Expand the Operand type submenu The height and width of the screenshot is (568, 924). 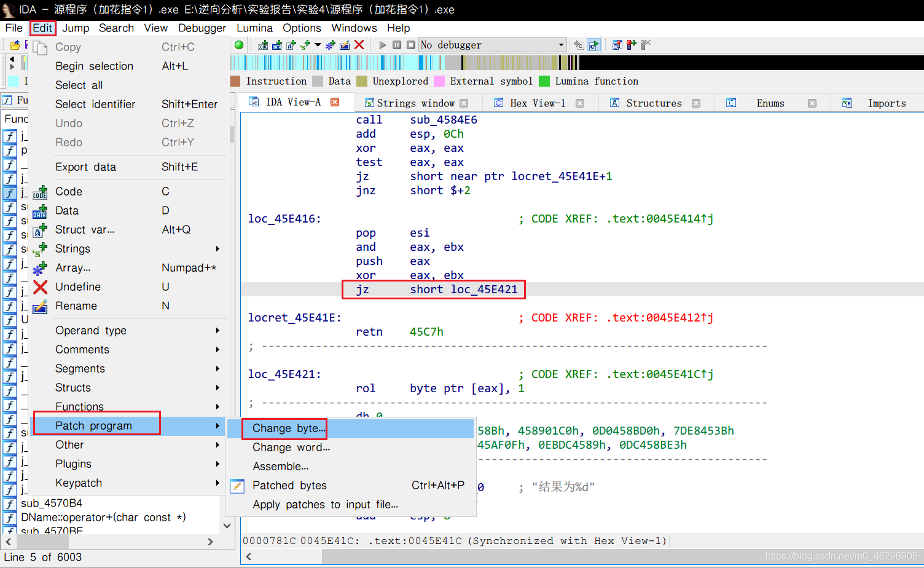pyautogui.click(x=128, y=331)
